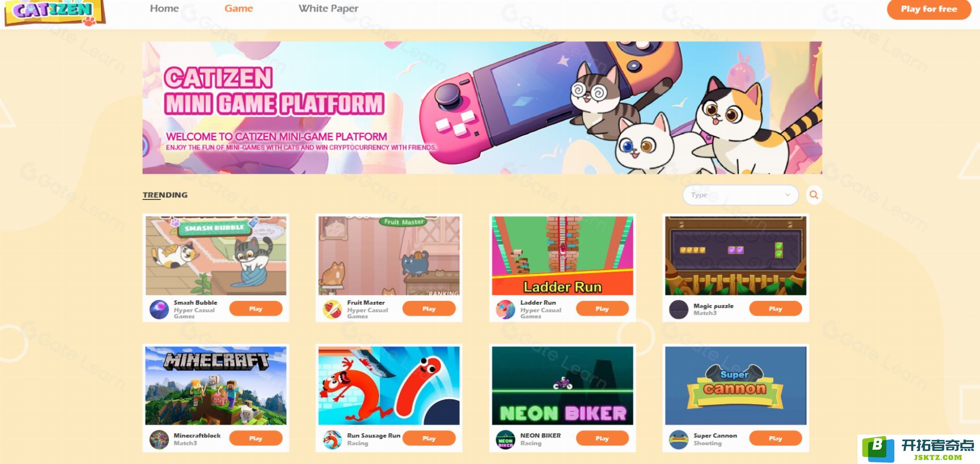The image size is (980, 464).
Task: Click the orange search magnifier icon
Action: click(814, 195)
